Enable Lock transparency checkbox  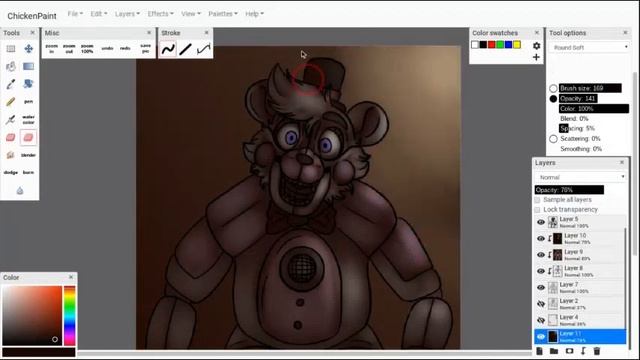tap(537, 210)
